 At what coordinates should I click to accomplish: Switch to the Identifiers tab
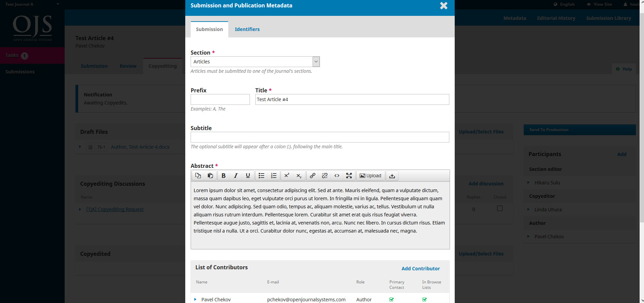pyautogui.click(x=247, y=29)
